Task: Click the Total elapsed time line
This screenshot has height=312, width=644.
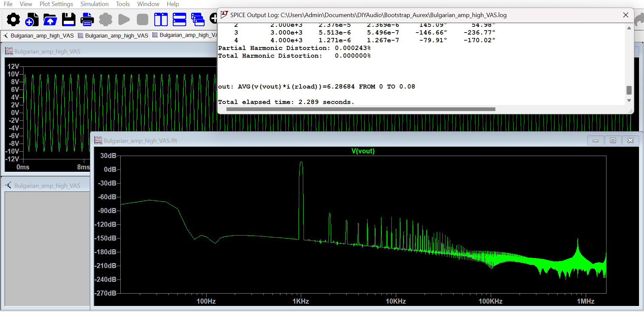Action: [x=286, y=102]
